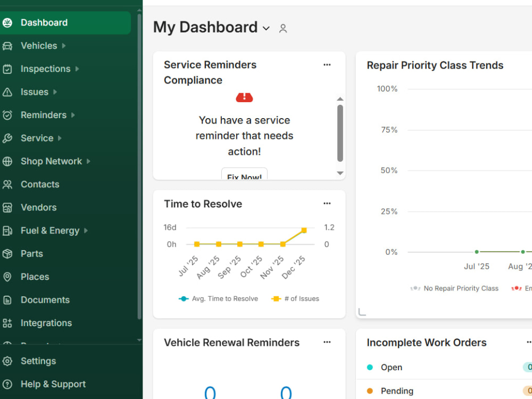Click the Dec '25 data point in Time to Resolve
This screenshot has width=532, height=399.
click(x=304, y=230)
